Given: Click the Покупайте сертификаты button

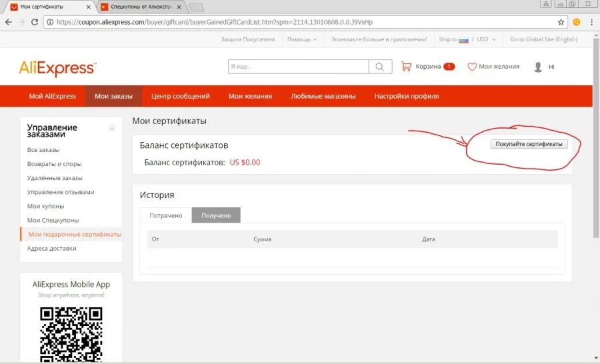Looking at the screenshot, I should (x=529, y=144).
